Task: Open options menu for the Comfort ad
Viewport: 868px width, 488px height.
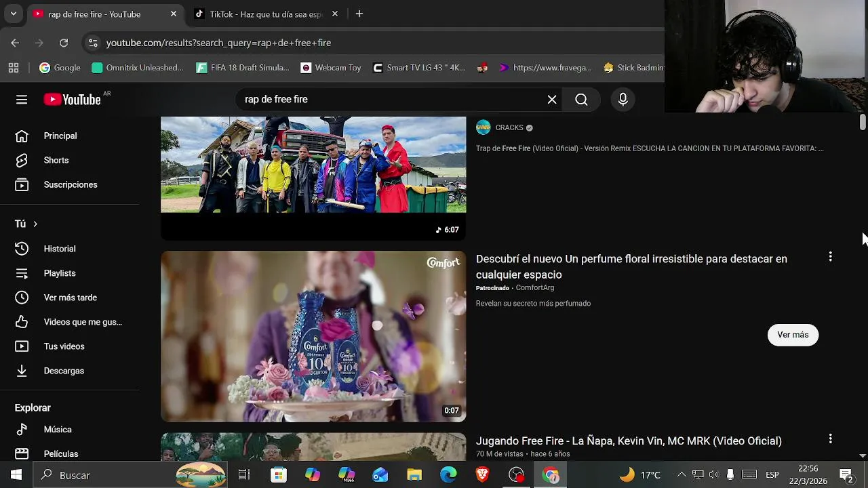Action: 830,257
